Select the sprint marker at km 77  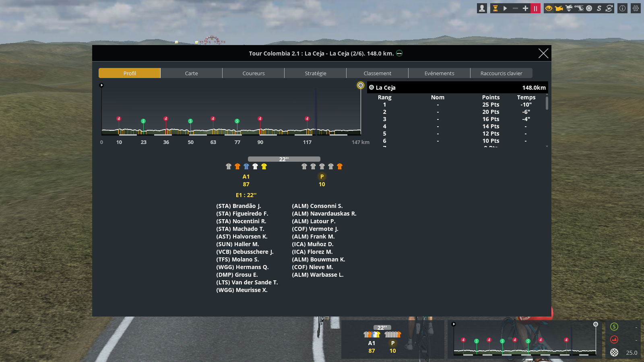(x=237, y=121)
